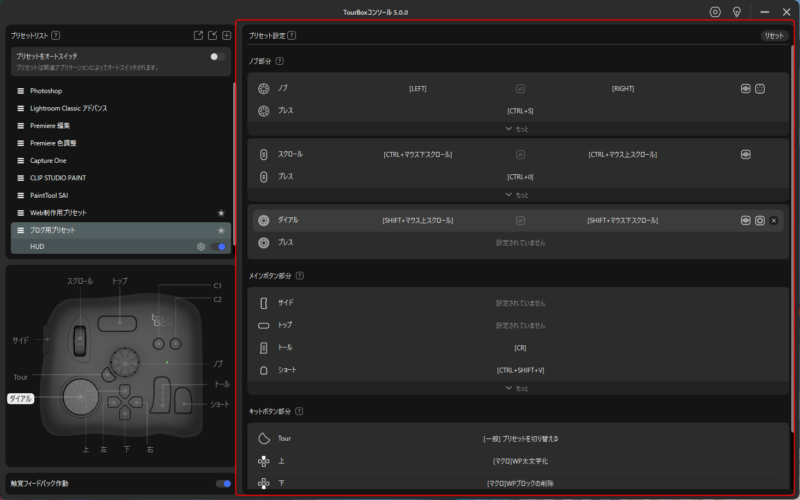Open rotation speed icon in the ノブ row
The width and height of the screenshot is (800, 500).
point(745,89)
